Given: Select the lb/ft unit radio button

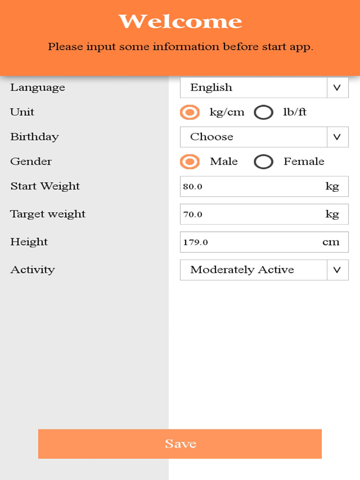Looking at the screenshot, I should point(264,112).
